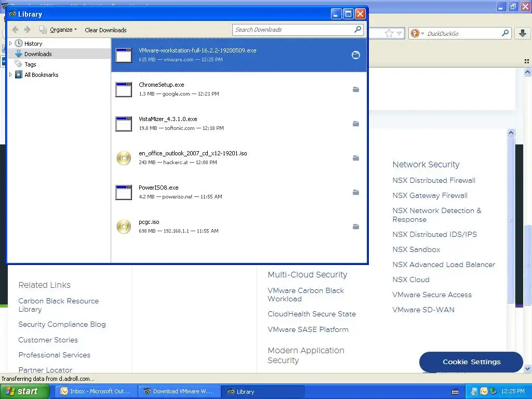Image resolution: width=532 pixels, height=399 pixels.
Task: Open VMware SD-WAN link
Action: point(423,310)
